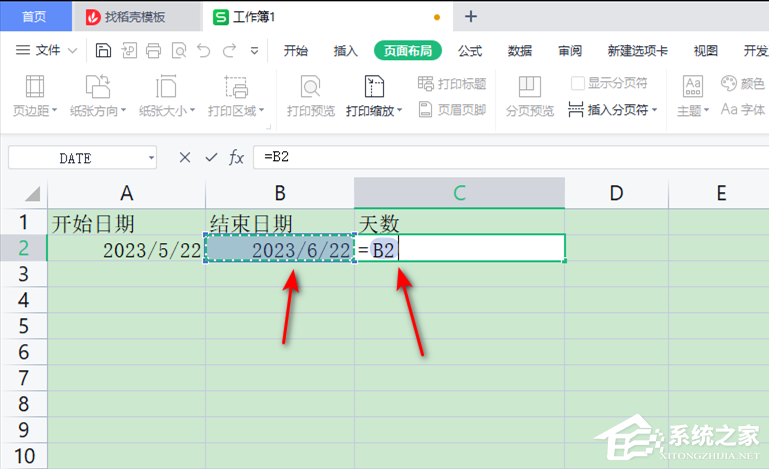769x469 pixels.
Task: Open the 文件 menu
Action: point(46,50)
